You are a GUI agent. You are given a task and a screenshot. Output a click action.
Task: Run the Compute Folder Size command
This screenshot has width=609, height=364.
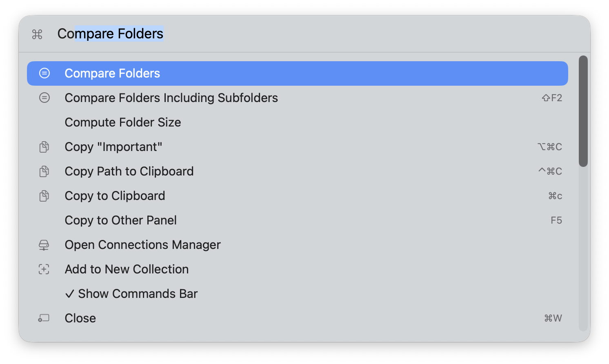[123, 122]
